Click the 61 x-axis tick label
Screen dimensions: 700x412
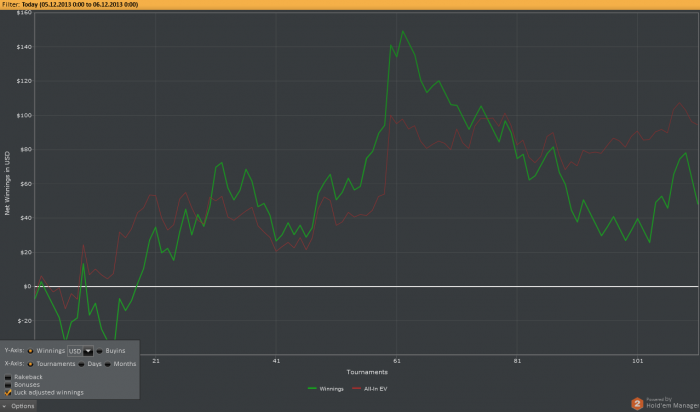coord(396,361)
